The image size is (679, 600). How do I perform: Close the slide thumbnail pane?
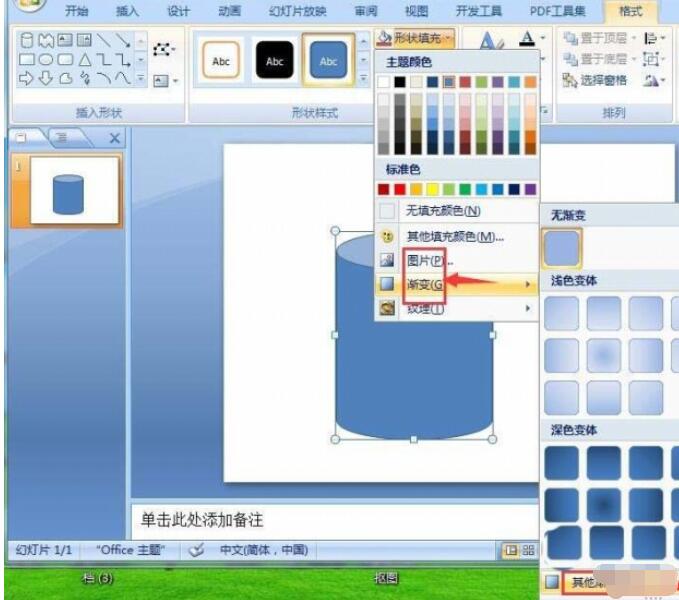click(114, 139)
